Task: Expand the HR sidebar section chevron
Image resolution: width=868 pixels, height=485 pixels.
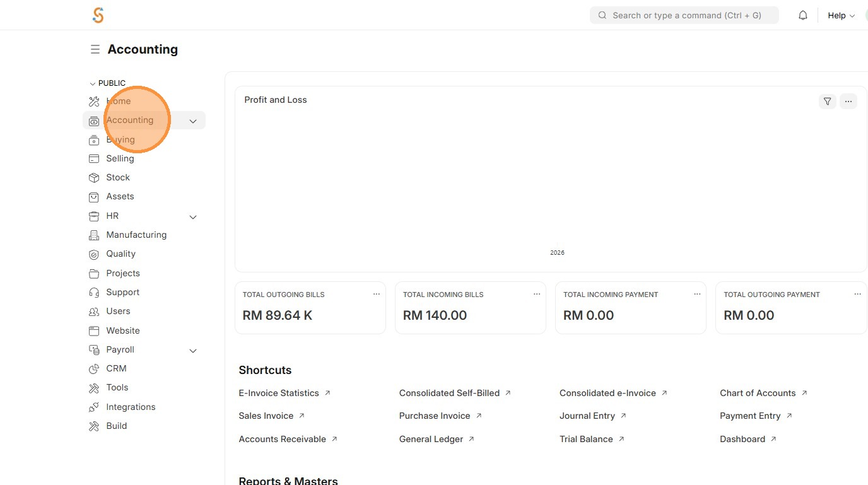Action: [x=193, y=217]
